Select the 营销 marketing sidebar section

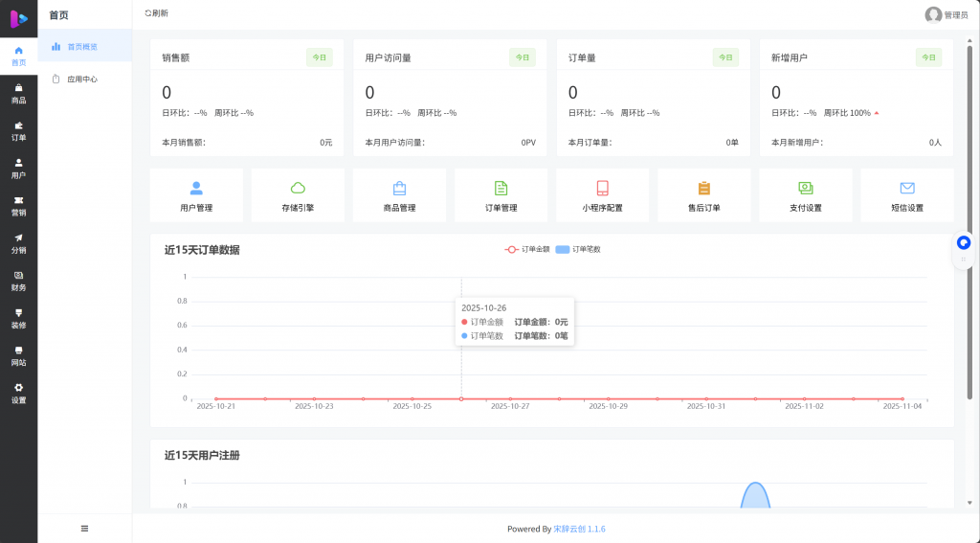pyautogui.click(x=19, y=207)
